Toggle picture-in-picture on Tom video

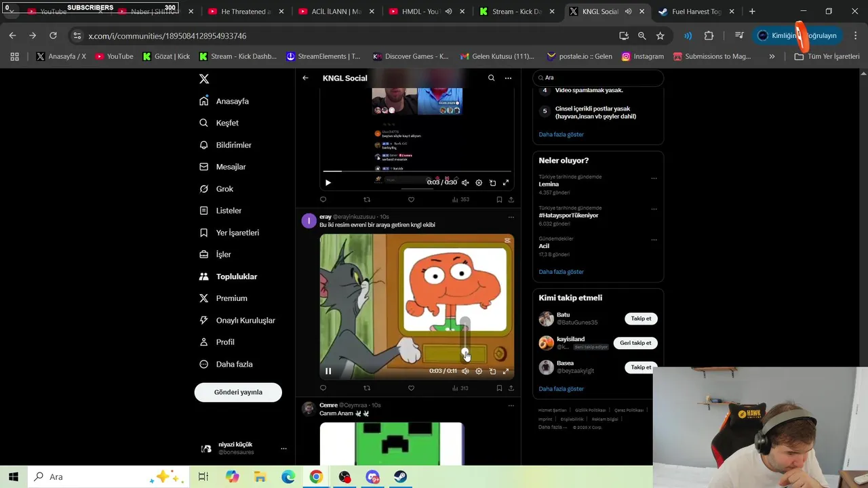(492, 371)
